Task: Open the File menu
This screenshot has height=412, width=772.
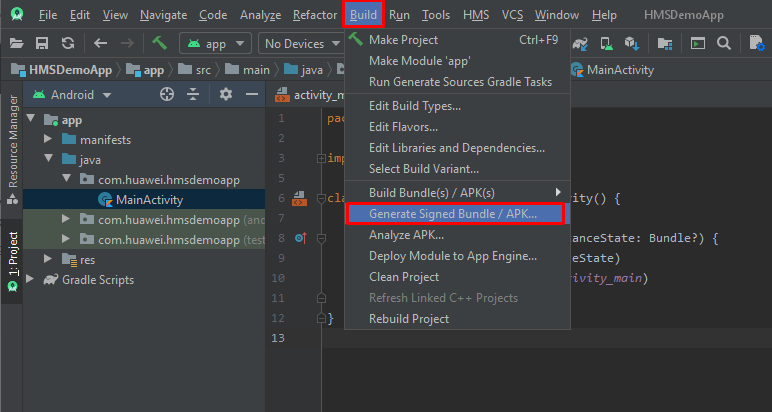Action: (x=48, y=15)
